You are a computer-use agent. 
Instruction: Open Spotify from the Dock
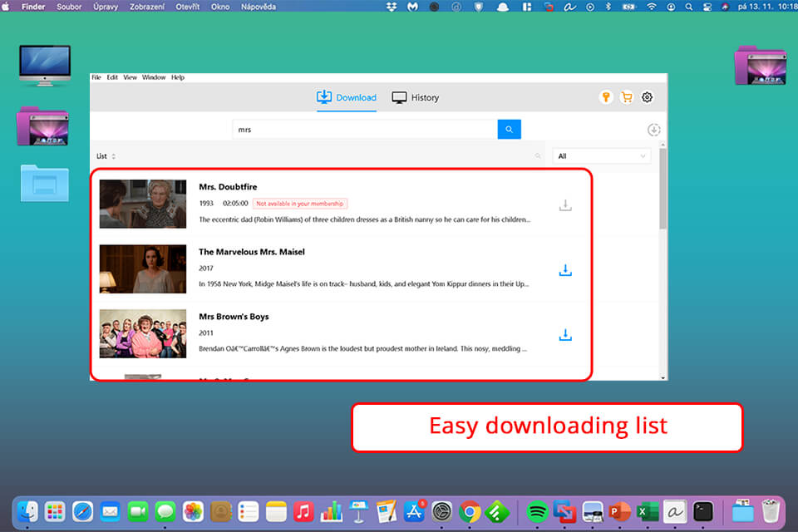coord(537,512)
